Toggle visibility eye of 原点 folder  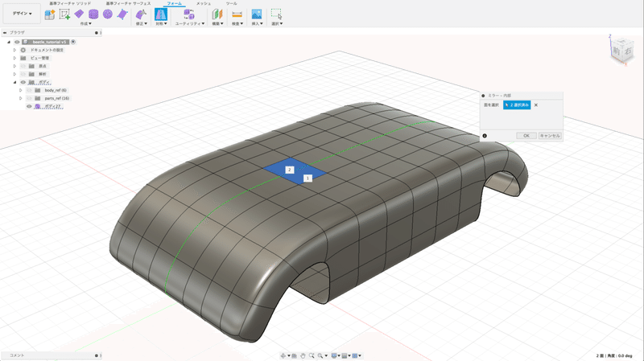(23, 66)
